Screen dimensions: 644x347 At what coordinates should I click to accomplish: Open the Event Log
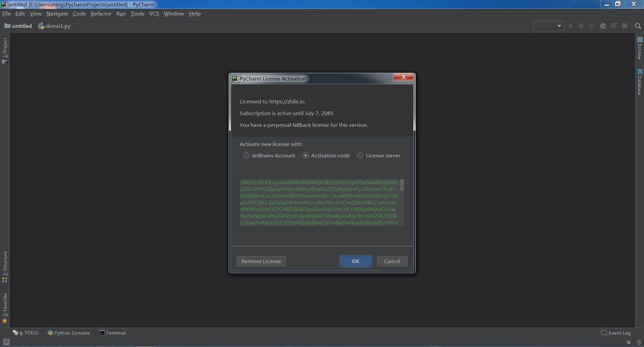click(x=616, y=333)
